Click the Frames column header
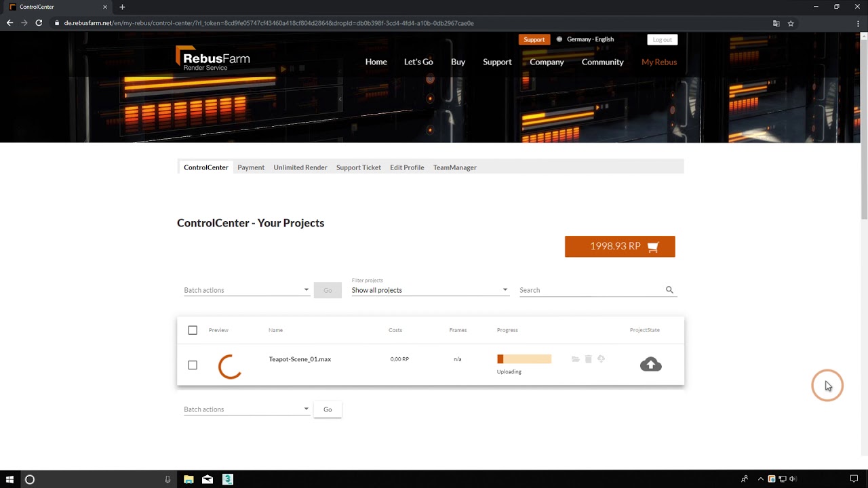Viewport: 868px width, 488px height. [x=458, y=330]
